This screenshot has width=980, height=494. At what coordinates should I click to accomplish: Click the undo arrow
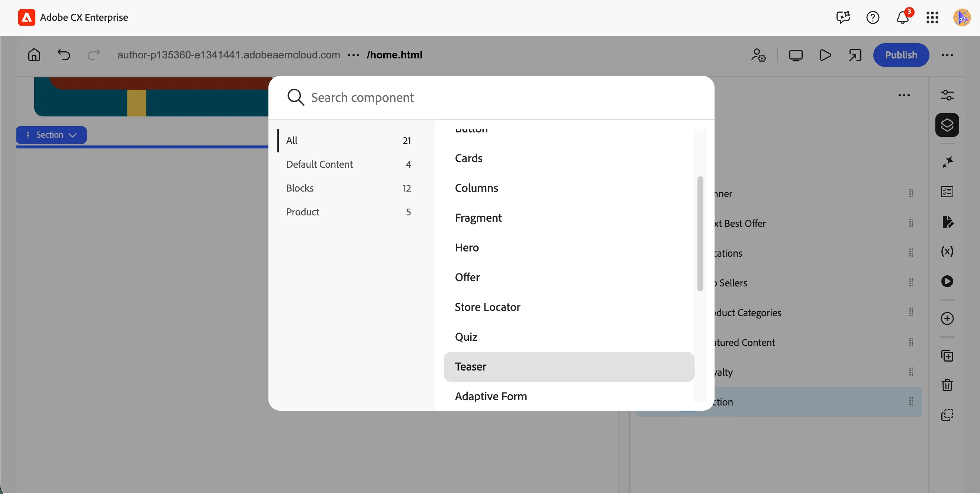coord(64,55)
